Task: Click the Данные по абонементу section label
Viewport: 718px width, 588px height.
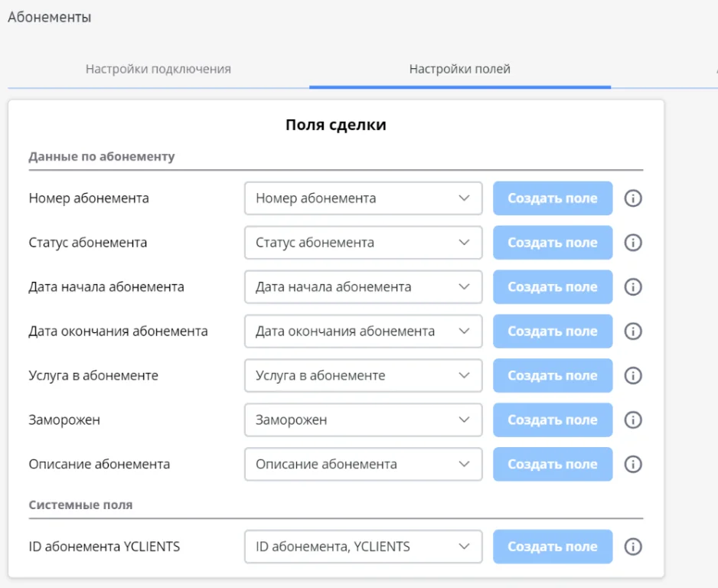Action: point(102,157)
